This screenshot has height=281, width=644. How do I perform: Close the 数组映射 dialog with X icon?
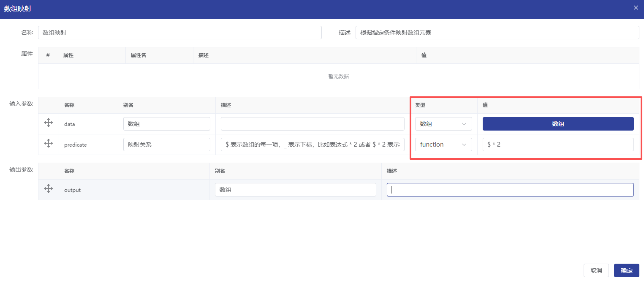point(636,8)
